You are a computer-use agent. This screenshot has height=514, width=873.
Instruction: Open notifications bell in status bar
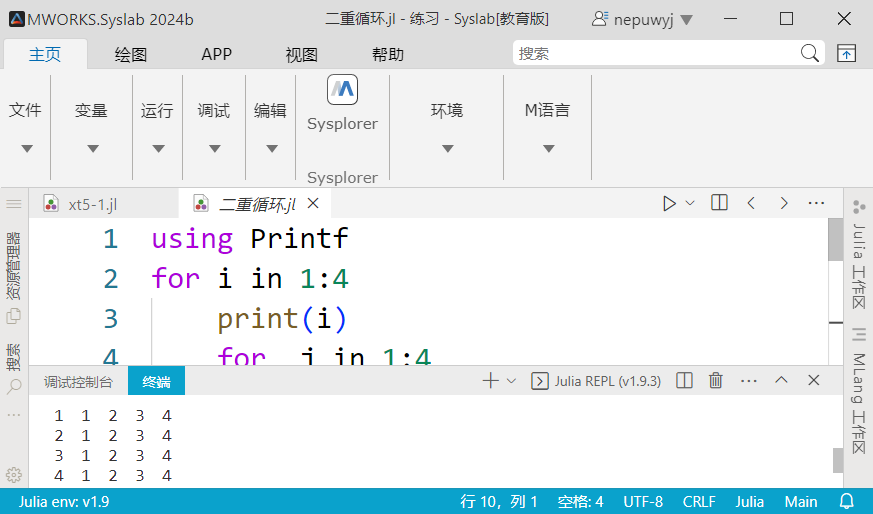coord(846,501)
